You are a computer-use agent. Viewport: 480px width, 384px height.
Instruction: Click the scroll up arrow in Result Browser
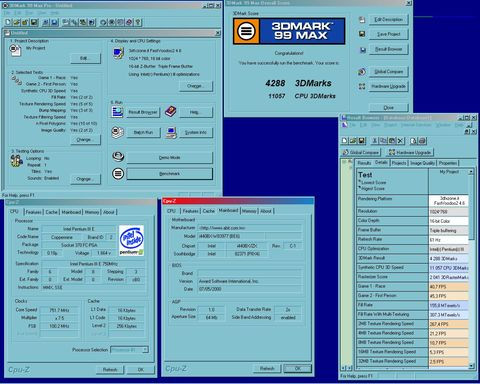point(471,172)
